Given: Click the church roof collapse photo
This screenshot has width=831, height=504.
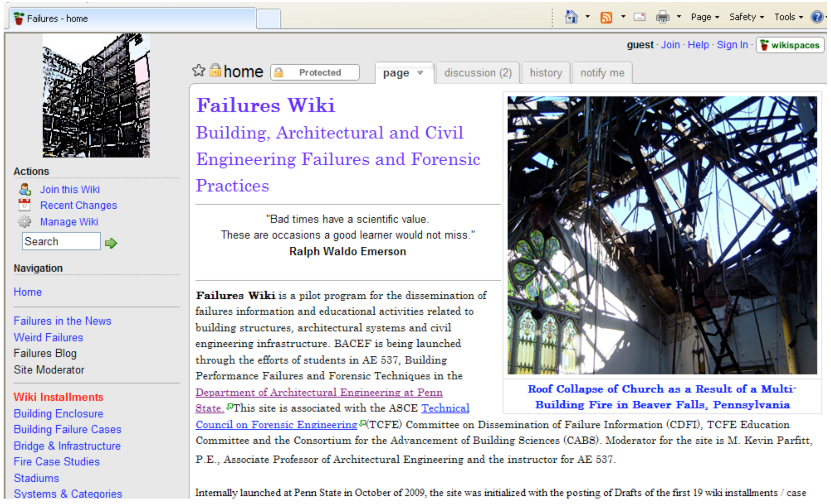Looking at the screenshot, I should (662, 235).
